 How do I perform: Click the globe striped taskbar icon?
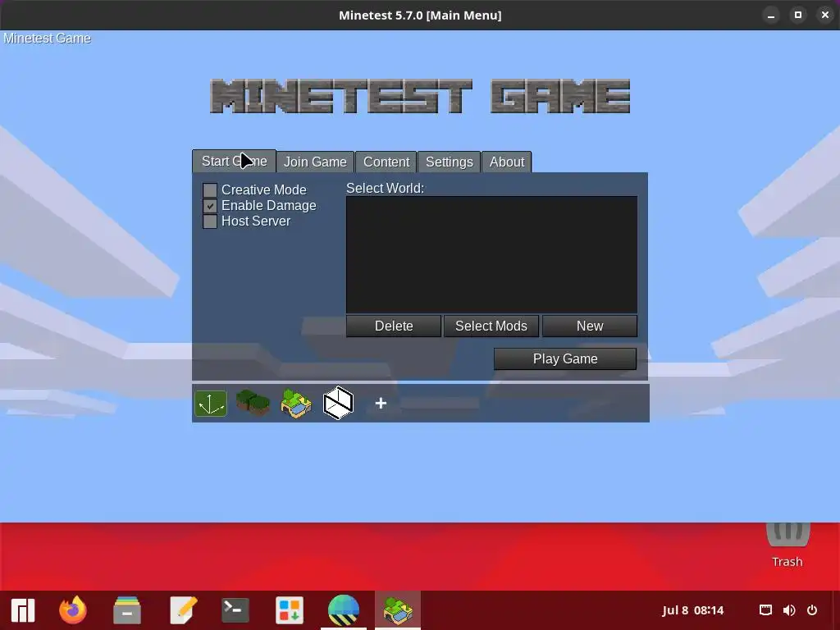[344, 610]
